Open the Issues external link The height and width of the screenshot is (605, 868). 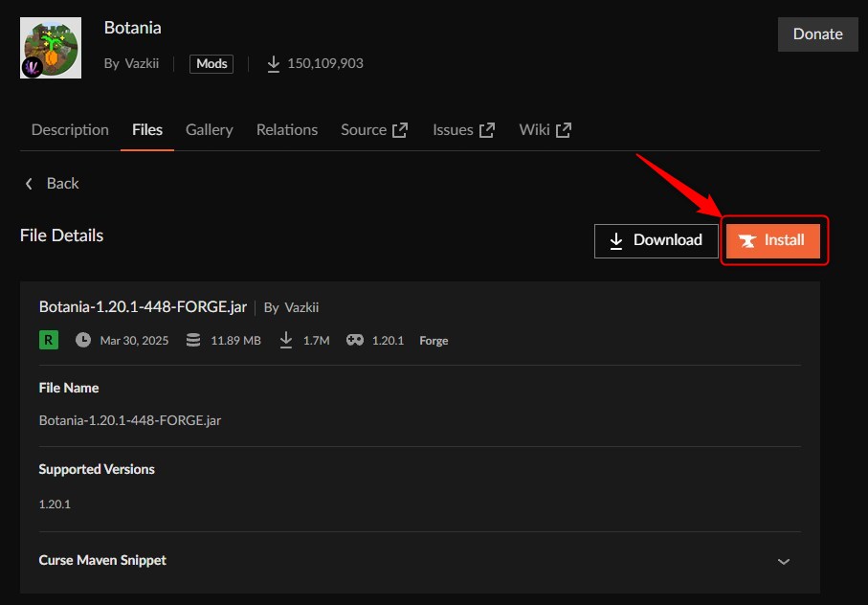463,129
